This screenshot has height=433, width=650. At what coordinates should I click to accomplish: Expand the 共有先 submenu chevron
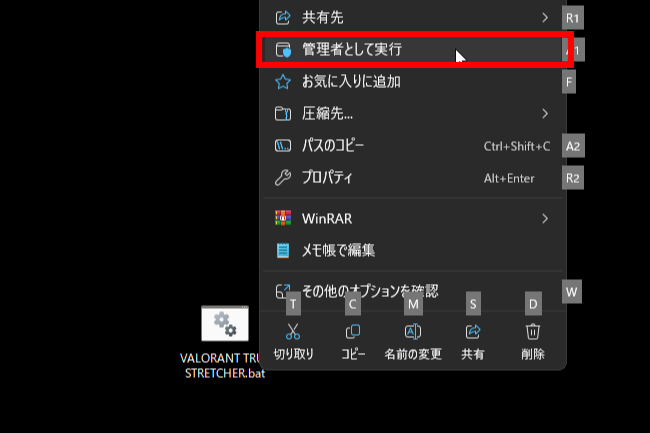(x=545, y=17)
